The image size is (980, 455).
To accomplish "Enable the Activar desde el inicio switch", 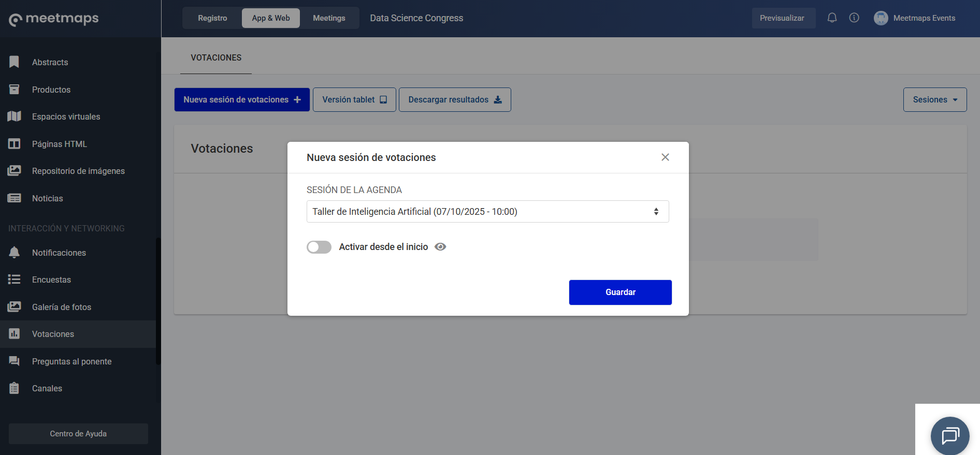I will [x=319, y=247].
